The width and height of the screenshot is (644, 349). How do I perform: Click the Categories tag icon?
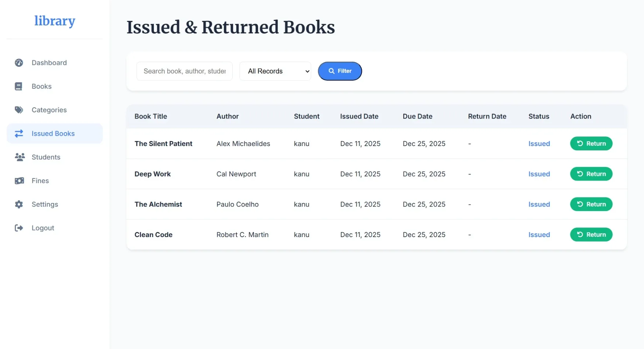point(19,110)
